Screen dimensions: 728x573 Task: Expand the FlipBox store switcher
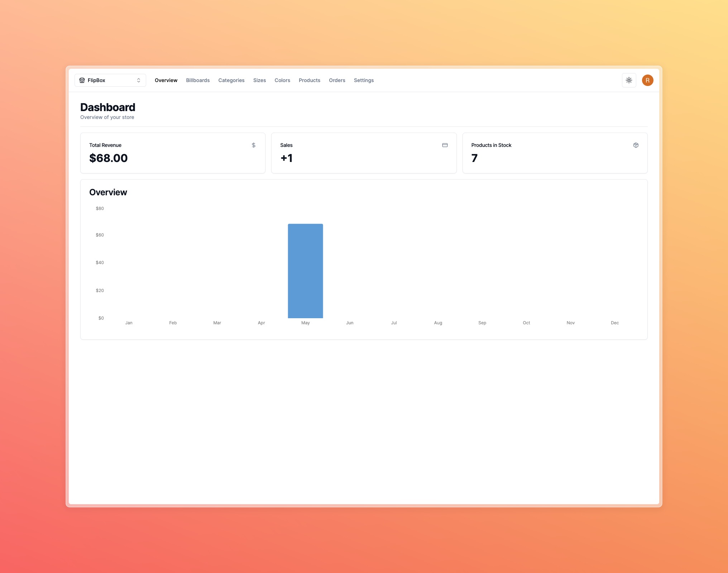110,80
